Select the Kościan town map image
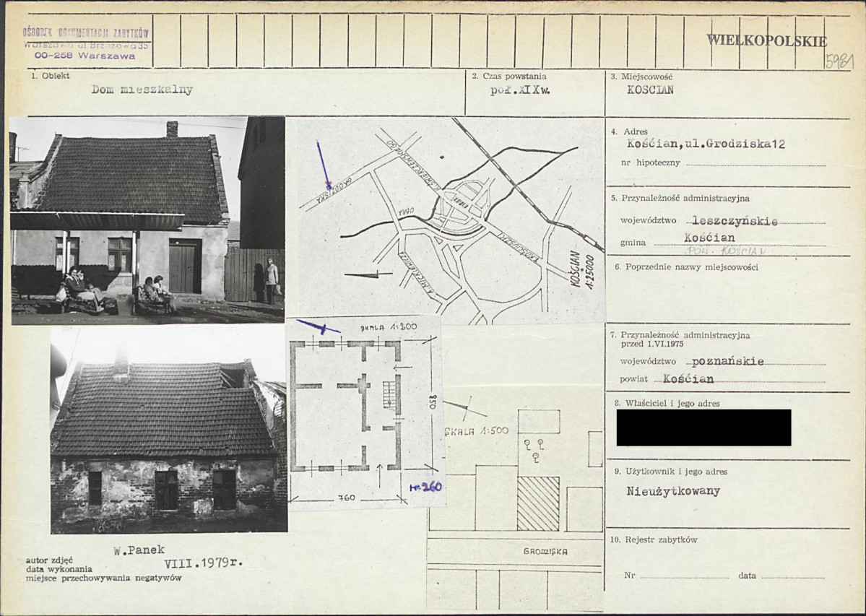The width and height of the screenshot is (866, 616). pos(446,220)
